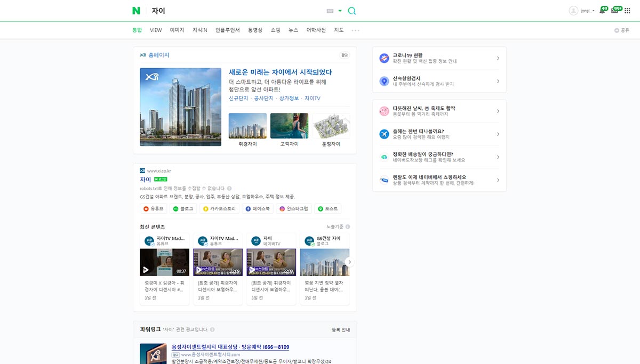Switch to the 어학사전 tab
This screenshot has width=640, height=364.
click(x=316, y=30)
